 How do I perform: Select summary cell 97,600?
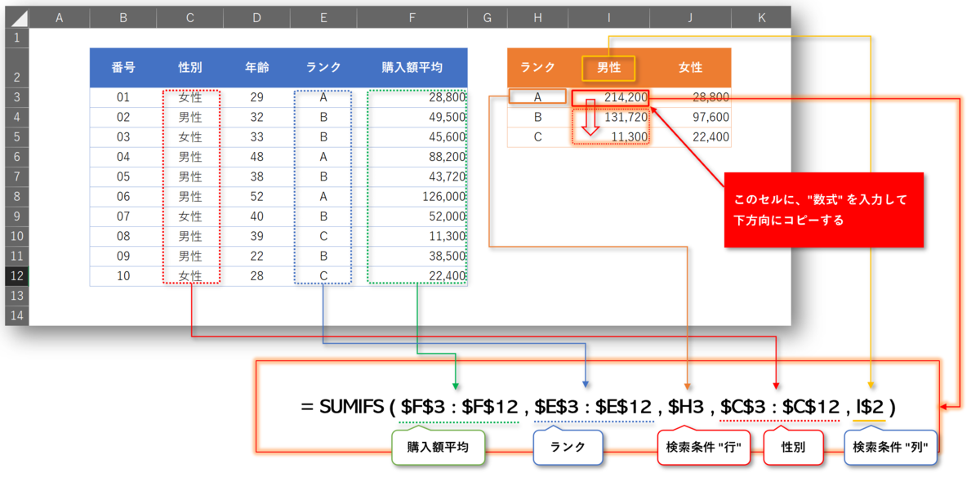(x=691, y=117)
